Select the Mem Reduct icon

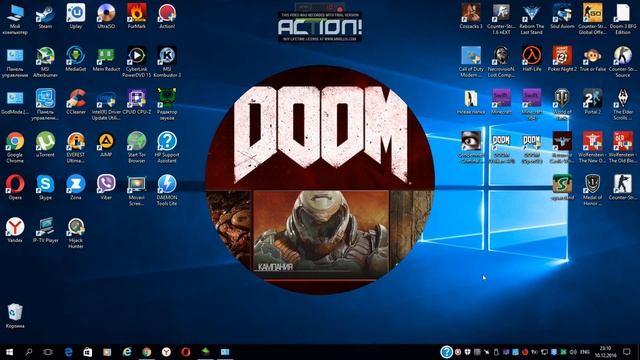(x=106, y=59)
